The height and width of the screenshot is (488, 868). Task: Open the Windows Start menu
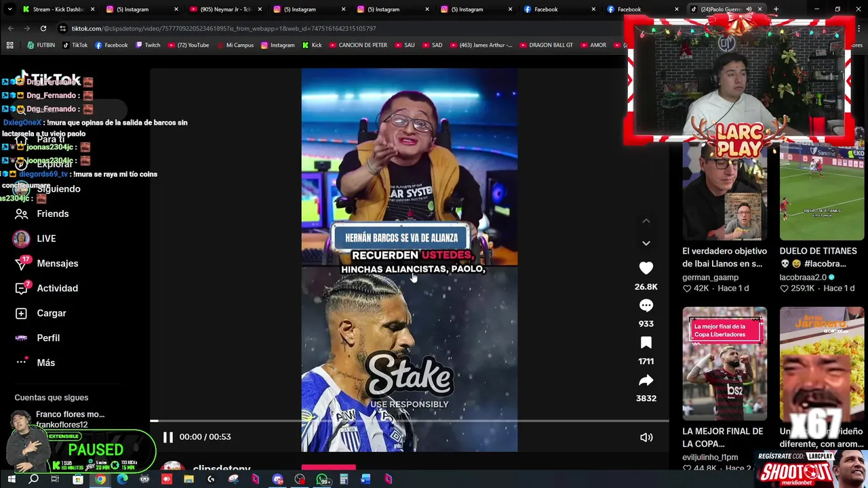click(12, 479)
